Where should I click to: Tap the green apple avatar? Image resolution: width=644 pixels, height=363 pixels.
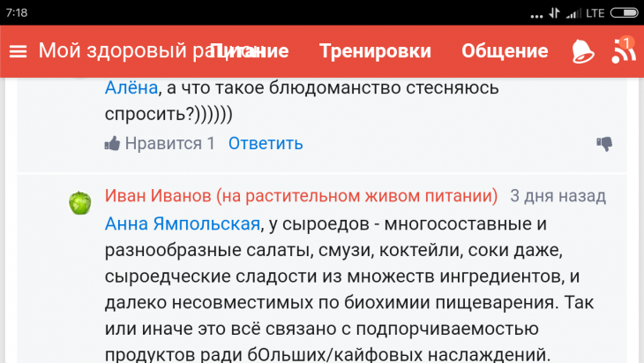tap(80, 203)
